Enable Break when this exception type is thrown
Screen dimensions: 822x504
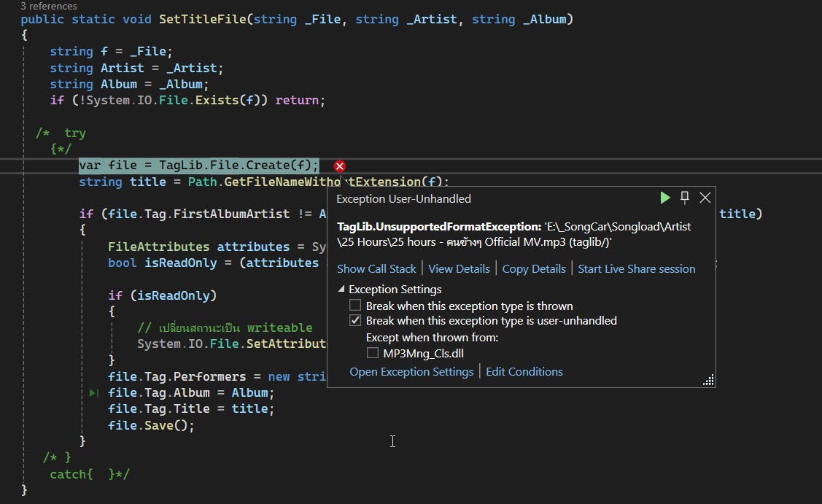pyautogui.click(x=355, y=306)
